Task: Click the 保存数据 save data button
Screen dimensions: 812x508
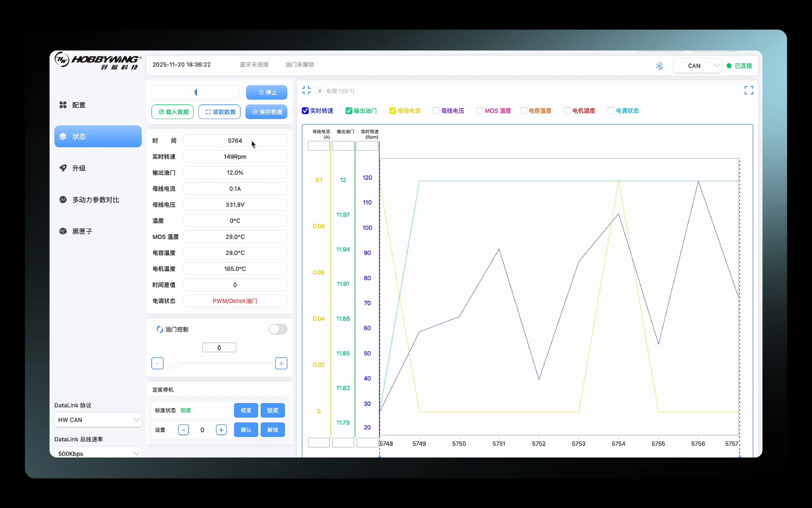Action: (x=266, y=112)
